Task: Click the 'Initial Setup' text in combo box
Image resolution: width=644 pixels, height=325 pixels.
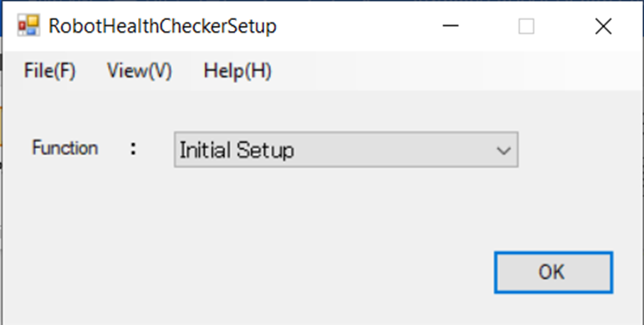Action: [x=237, y=151]
